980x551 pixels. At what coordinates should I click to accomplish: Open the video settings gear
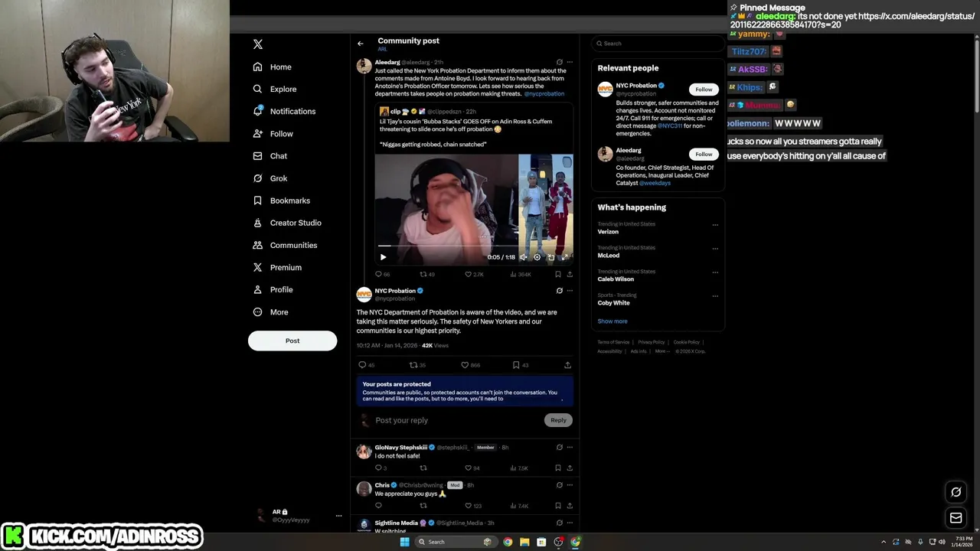click(x=537, y=257)
